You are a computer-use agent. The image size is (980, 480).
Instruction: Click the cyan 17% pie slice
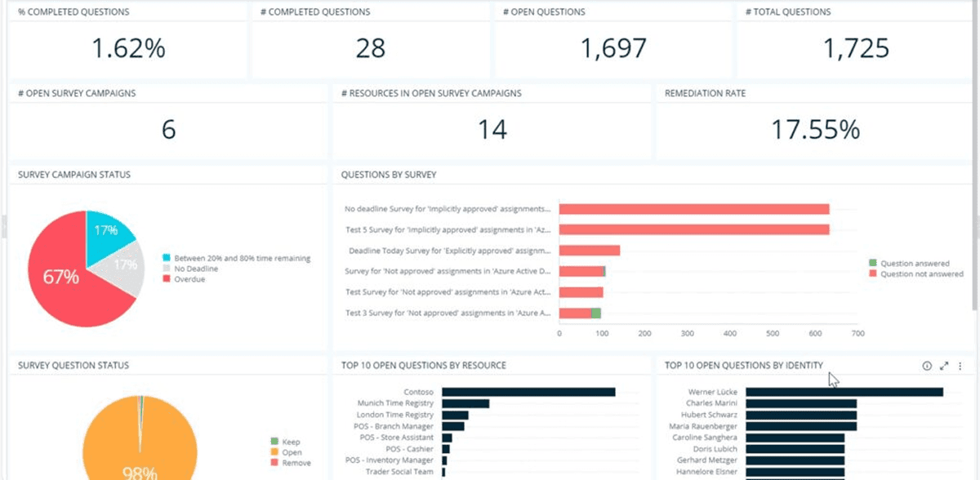[x=109, y=233]
